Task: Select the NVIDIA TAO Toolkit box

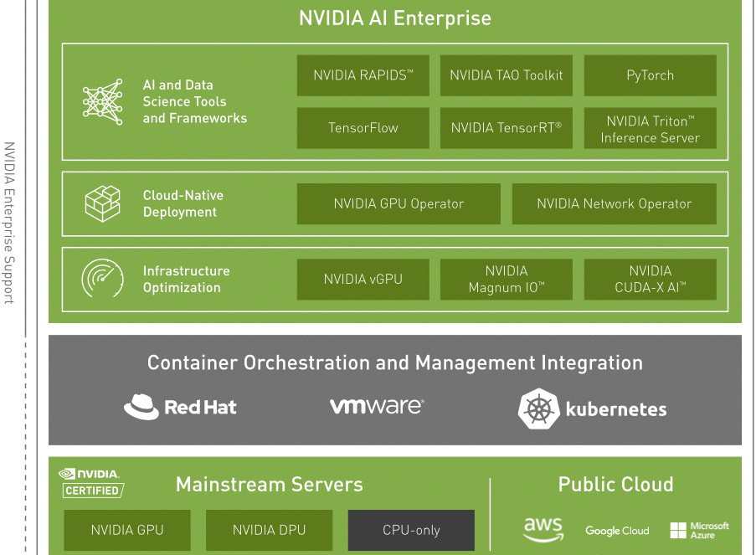Action: pyautogui.click(x=507, y=75)
